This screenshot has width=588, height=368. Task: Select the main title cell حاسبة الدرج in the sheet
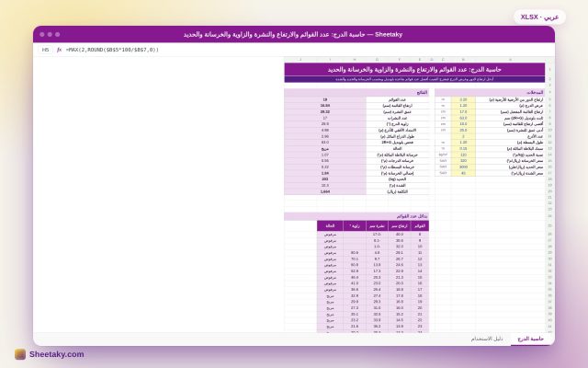pyautogui.click(x=414, y=70)
